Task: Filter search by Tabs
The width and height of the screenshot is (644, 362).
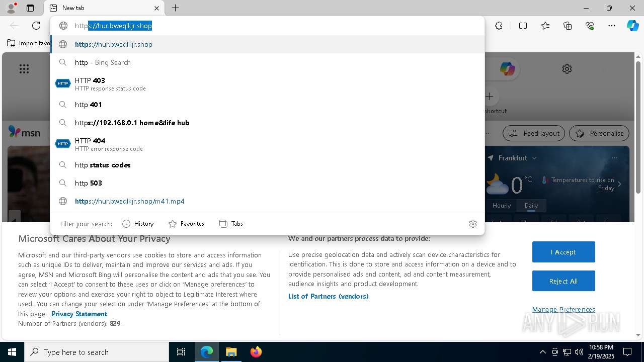Action: click(x=231, y=224)
